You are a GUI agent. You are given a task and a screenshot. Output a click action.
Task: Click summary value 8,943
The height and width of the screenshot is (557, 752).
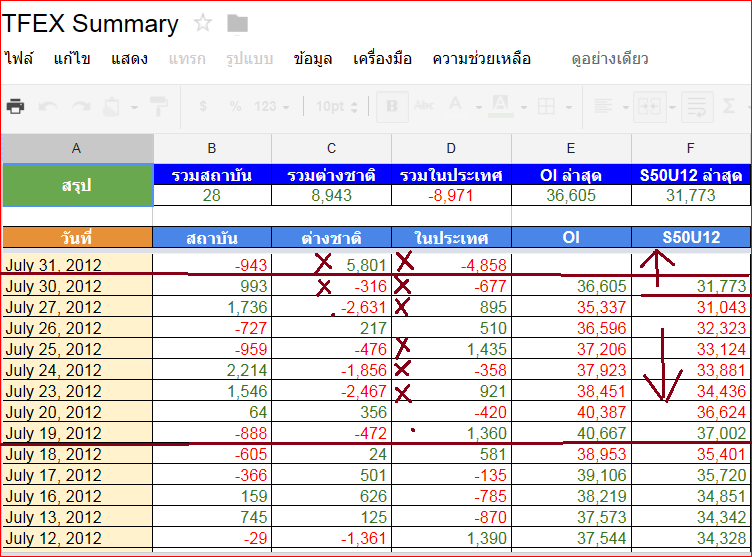[331, 195]
